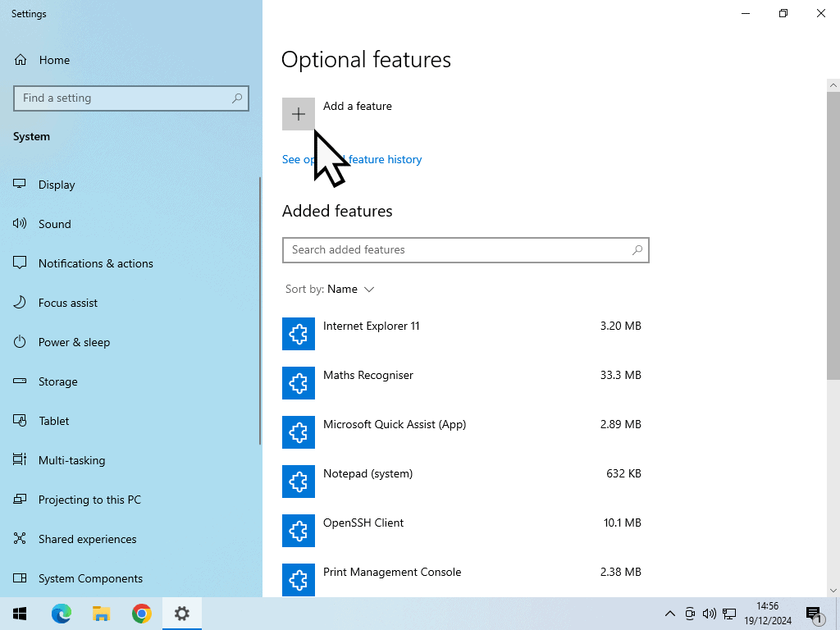Open the Home settings page
The height and width of the screenshot is (630, 840).
tap(42, 60)
